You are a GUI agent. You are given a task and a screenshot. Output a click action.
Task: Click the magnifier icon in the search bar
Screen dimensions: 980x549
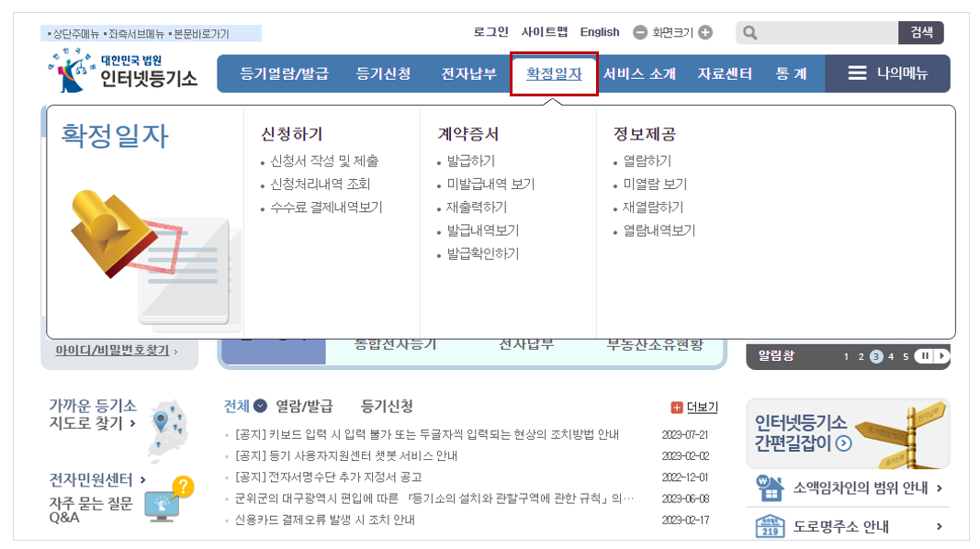[749, 32]
